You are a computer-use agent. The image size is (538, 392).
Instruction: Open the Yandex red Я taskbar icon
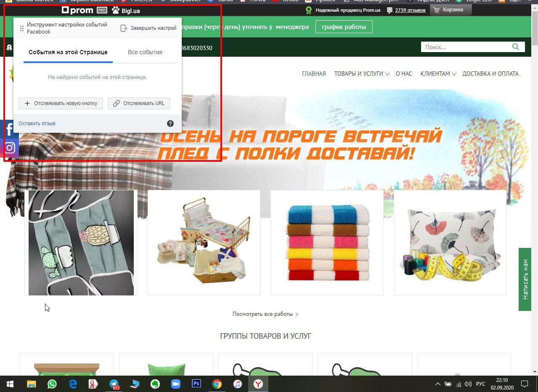pyautogui.click(x=93, y=384)
